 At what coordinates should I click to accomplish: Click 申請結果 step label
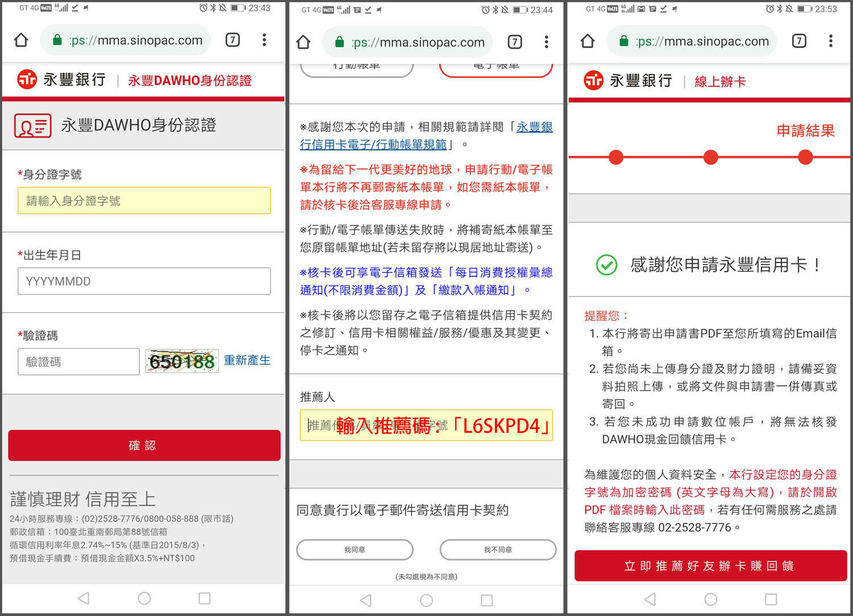pyautogui.click(x=806, y=131)
